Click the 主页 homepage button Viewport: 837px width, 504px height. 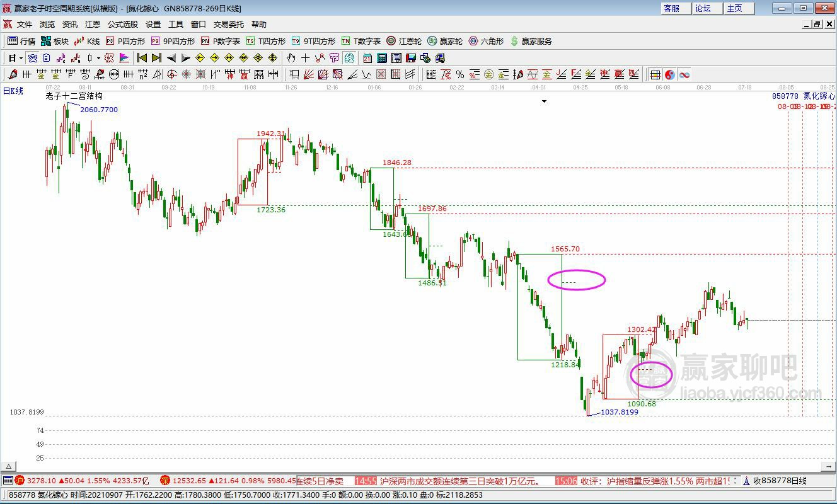(739, 8)
